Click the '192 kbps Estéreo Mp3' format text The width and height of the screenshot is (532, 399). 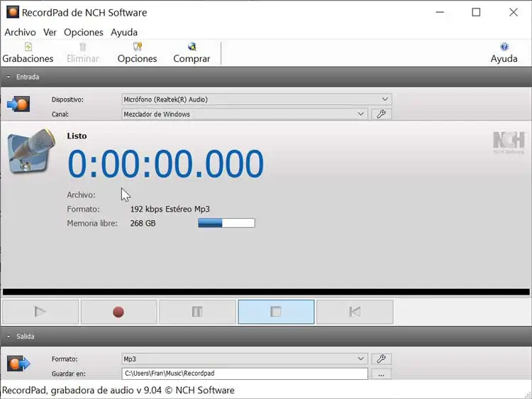pyautogui.click(x=170, y=209)
